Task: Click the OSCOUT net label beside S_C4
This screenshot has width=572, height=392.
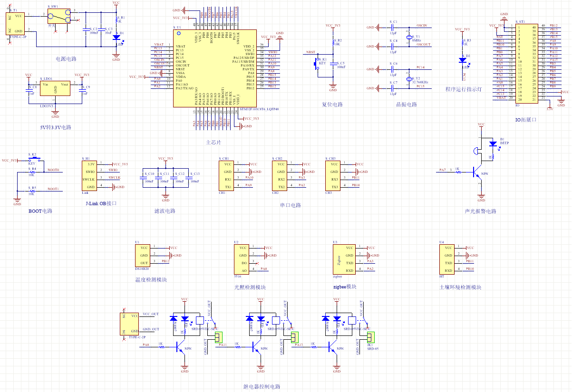Action: (423, 45)
